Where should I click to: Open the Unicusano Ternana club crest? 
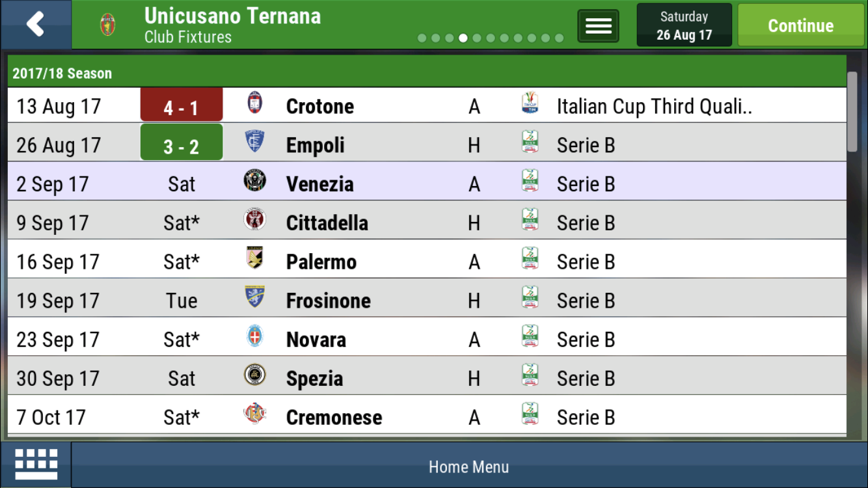pyautogui.click(x=108, y=25)
